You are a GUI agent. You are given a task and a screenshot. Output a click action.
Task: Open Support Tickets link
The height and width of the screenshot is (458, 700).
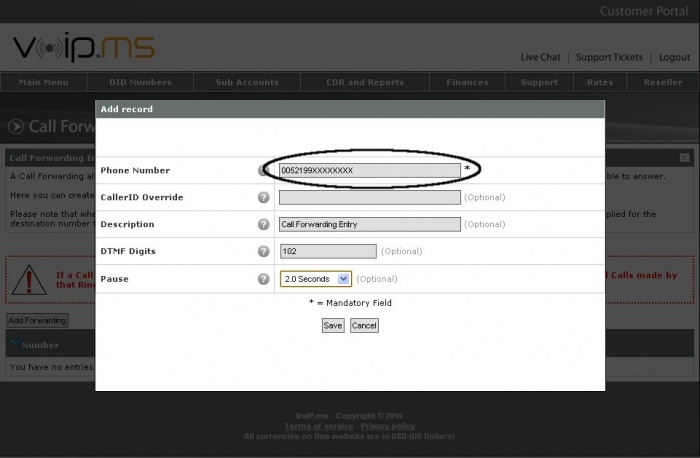coord(609,57)
